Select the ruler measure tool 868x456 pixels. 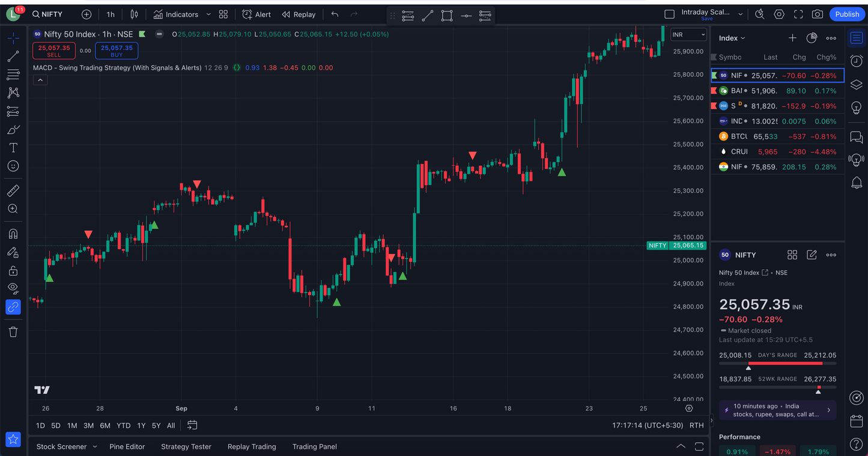13,190
